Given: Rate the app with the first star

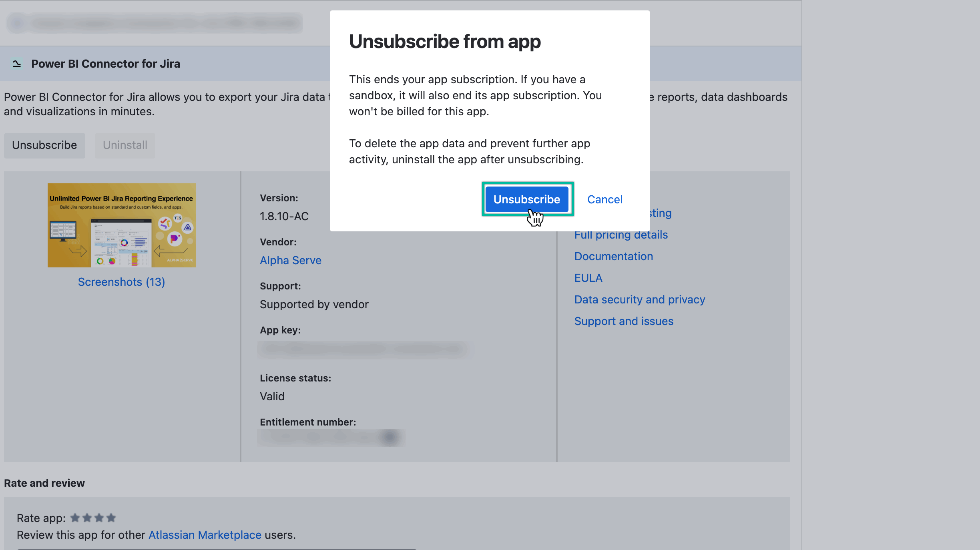Looking at the screenshot, I should coord(76,518).
